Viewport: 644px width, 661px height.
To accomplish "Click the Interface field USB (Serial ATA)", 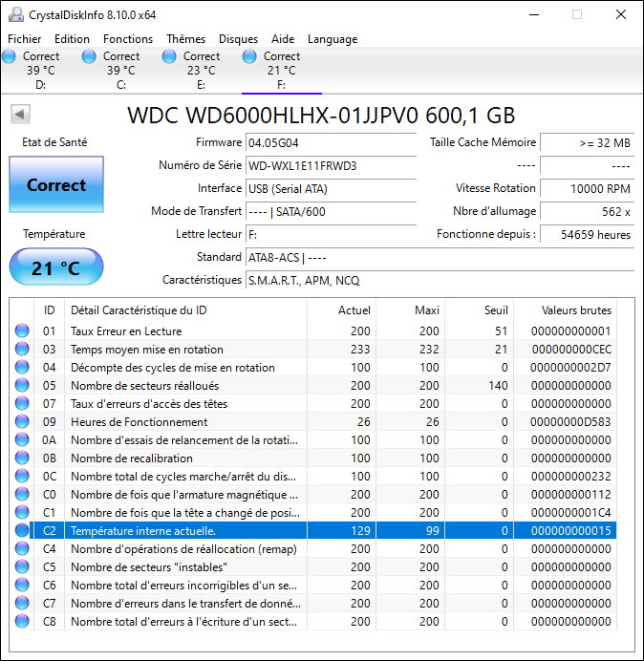I will (331, 188).
